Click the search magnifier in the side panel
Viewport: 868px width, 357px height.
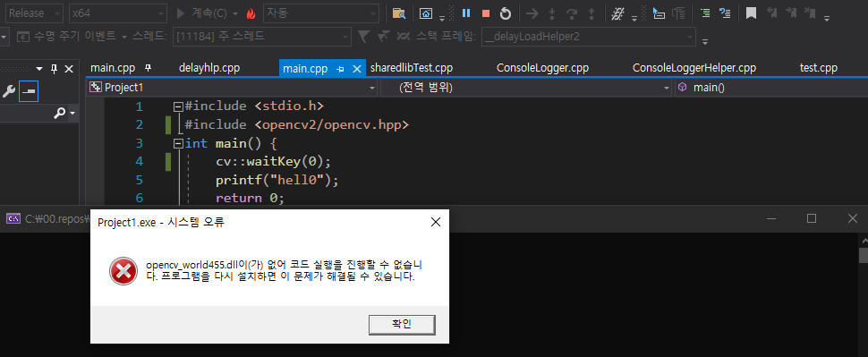click(59, 114)
